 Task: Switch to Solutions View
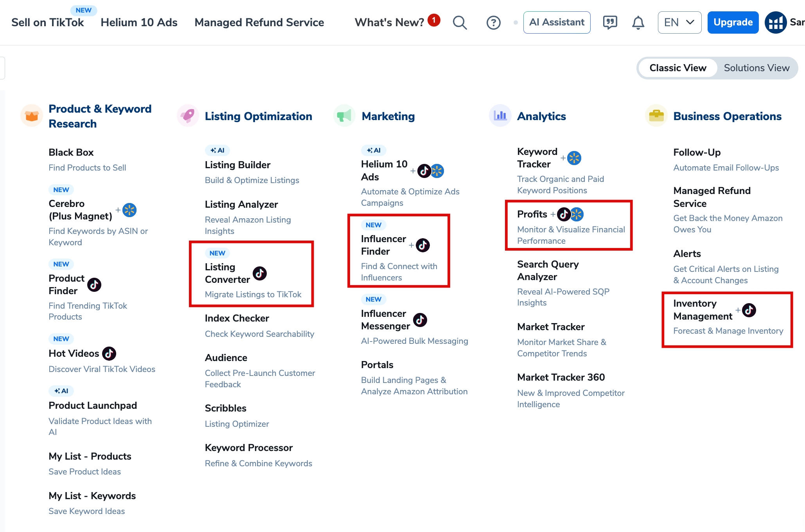pyautogui.click(x=757, y=68)
